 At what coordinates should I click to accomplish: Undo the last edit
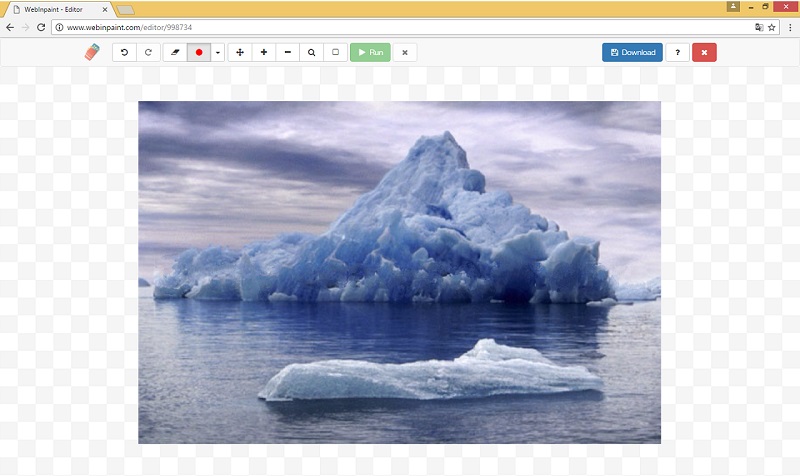[x=124, y=52]
